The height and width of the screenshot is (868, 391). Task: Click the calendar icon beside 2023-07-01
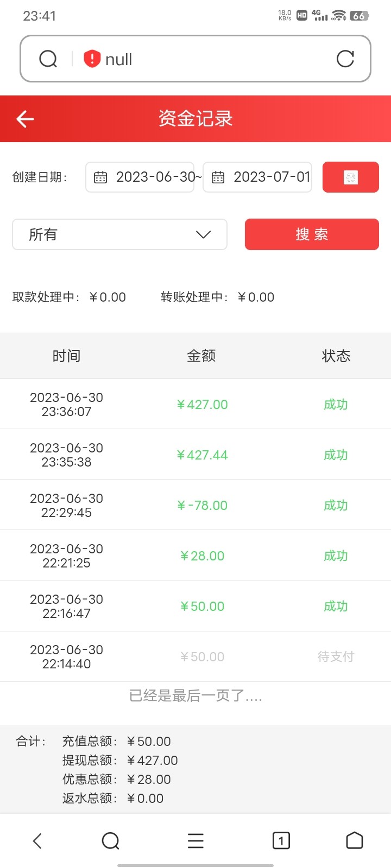[218, 177]
